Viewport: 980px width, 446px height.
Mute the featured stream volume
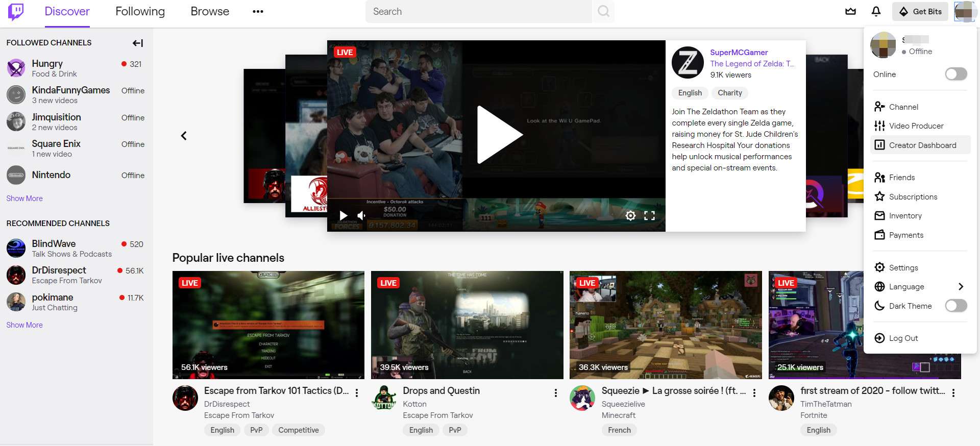click(361, 215)
